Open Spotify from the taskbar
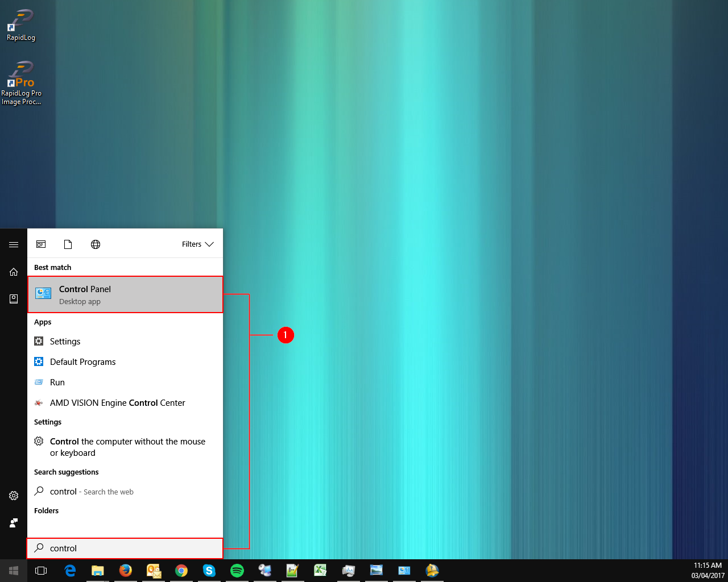 coord(237,571)
